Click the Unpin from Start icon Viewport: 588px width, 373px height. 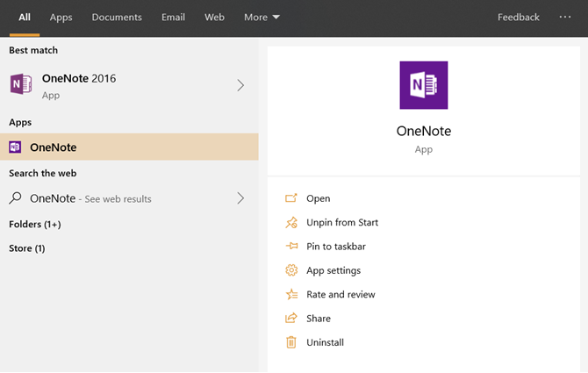(x=291, y=223)
